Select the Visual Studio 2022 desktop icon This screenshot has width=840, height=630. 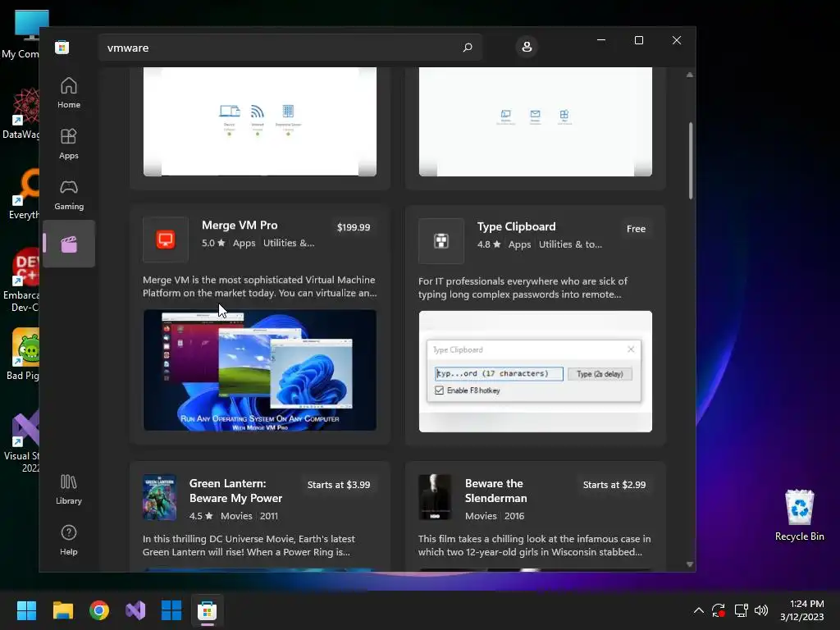coord(21,442)
